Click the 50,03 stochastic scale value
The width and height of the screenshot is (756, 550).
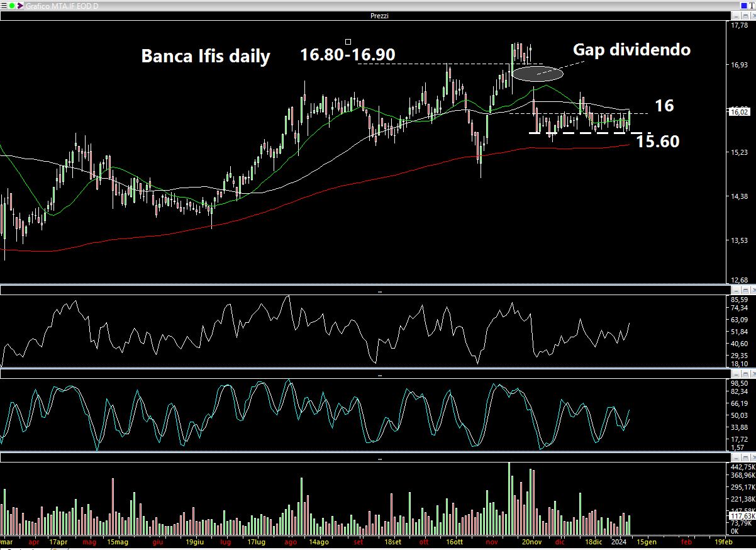coord(740,415)
